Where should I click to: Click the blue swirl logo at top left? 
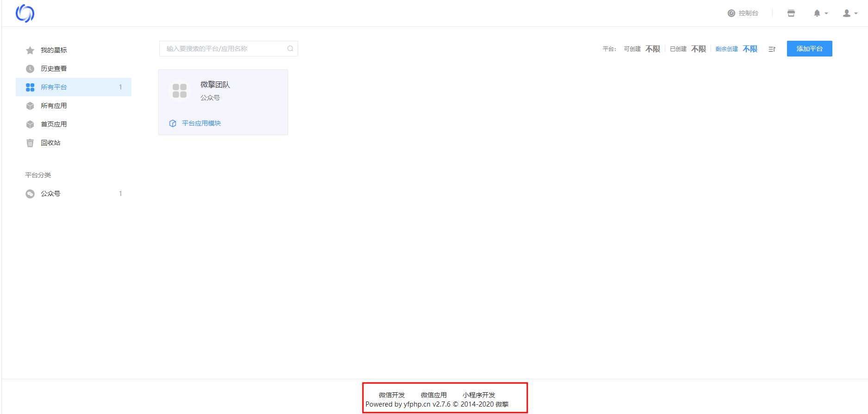click(x=25, y=13)
